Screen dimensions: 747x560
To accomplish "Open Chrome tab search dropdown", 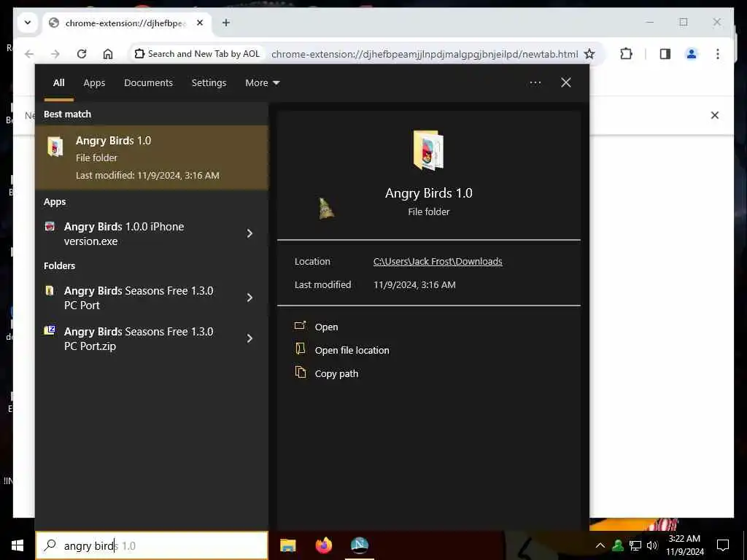I will click(28, 23).
